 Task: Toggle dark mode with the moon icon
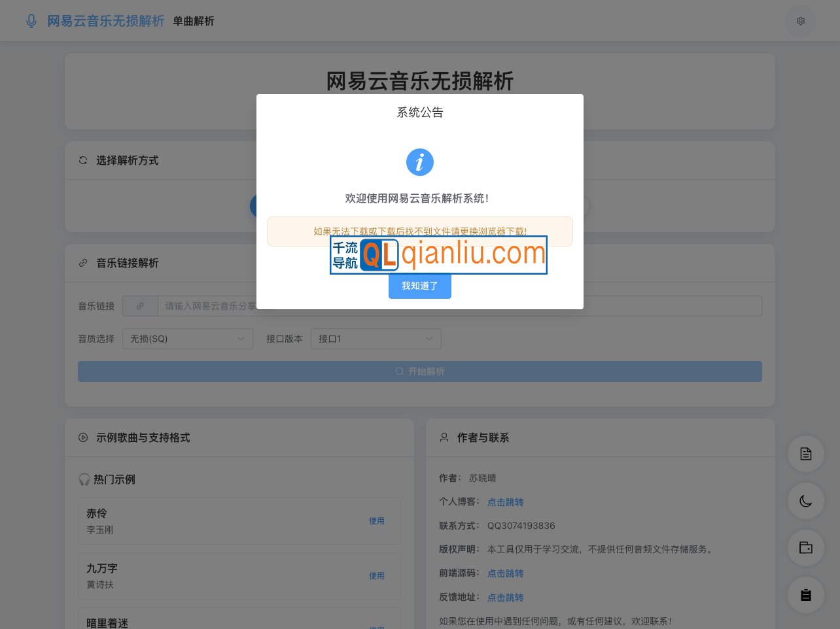tap(805, 501)
